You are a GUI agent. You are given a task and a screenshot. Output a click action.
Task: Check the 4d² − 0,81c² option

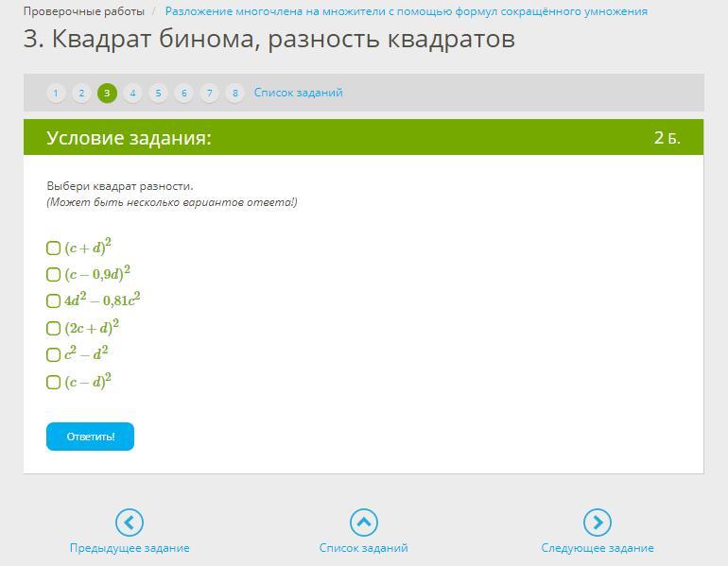[53, 300]
